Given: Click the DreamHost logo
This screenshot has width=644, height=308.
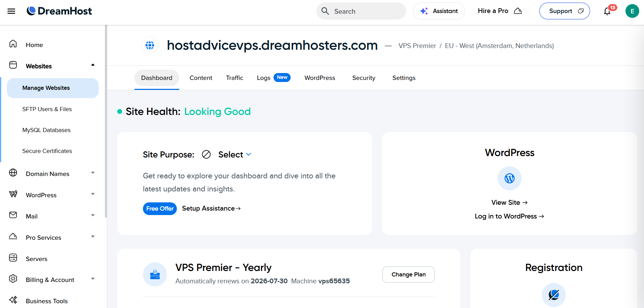Looking at the screenshot, I should click(x=59, y=11).
